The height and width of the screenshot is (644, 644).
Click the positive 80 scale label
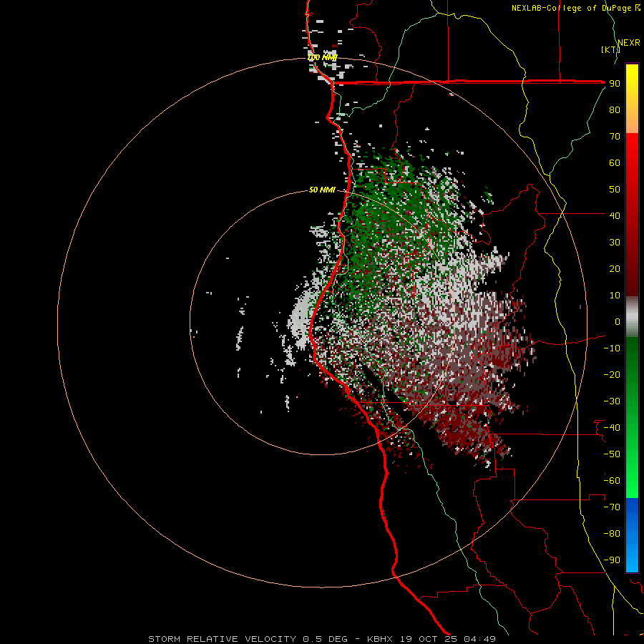click(615, 109)
